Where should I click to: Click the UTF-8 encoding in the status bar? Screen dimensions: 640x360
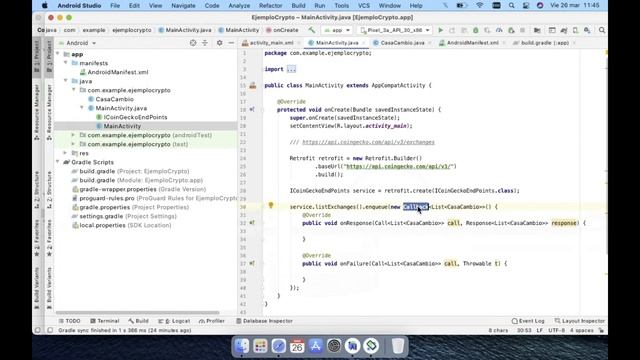[556, 330]
